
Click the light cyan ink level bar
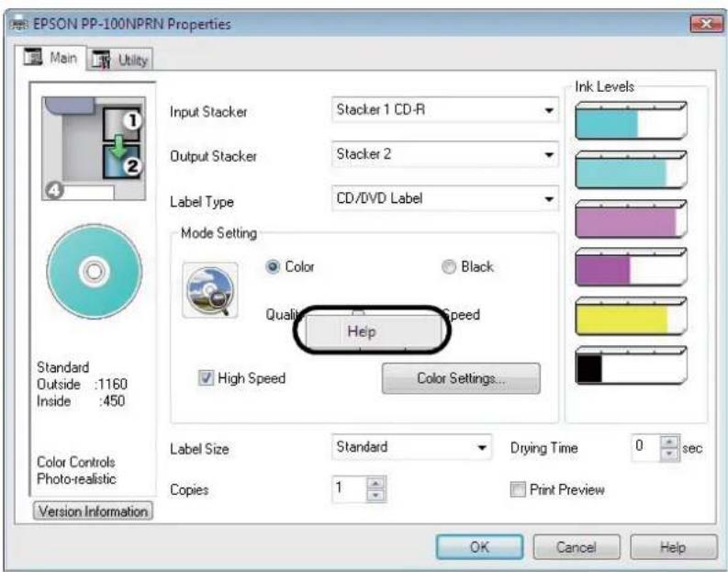631,170
